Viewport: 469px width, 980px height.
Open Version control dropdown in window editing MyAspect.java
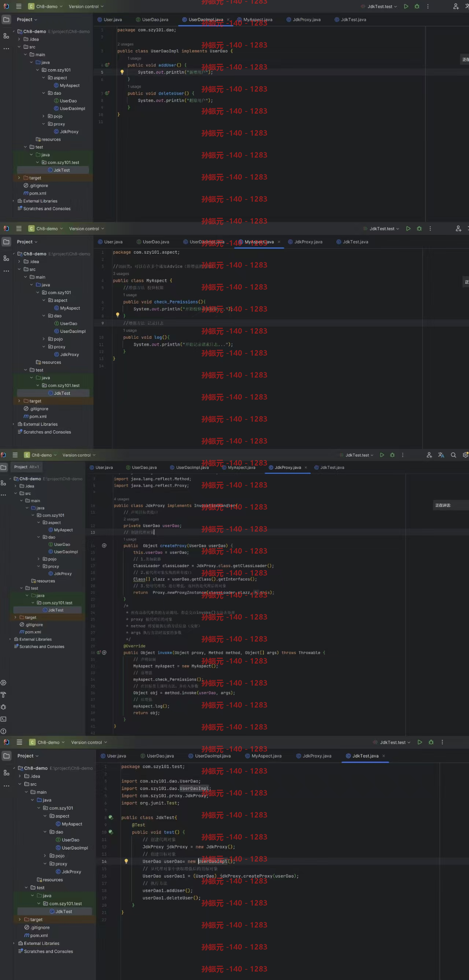coord(86,229)
